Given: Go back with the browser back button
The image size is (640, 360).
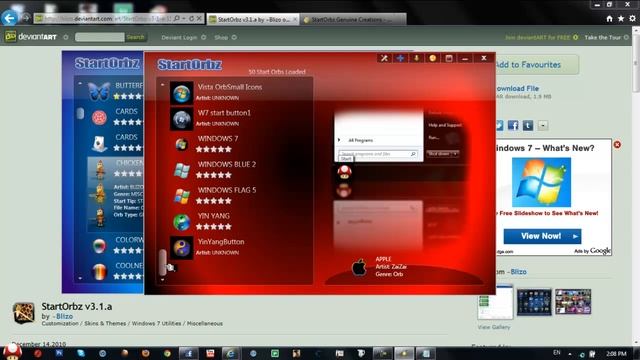Looking at the screenshot, I should [x=9, y=18].
